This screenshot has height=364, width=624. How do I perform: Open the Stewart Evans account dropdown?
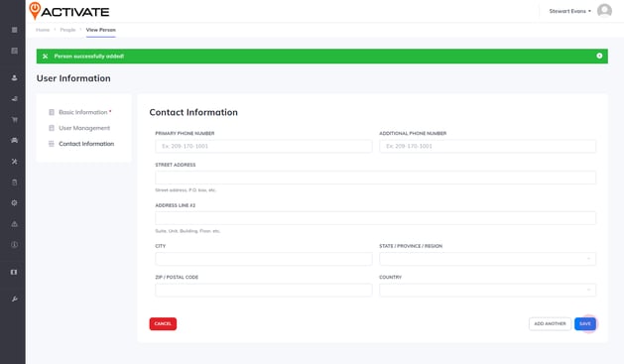pyautogui.click(x=569, y=11)
